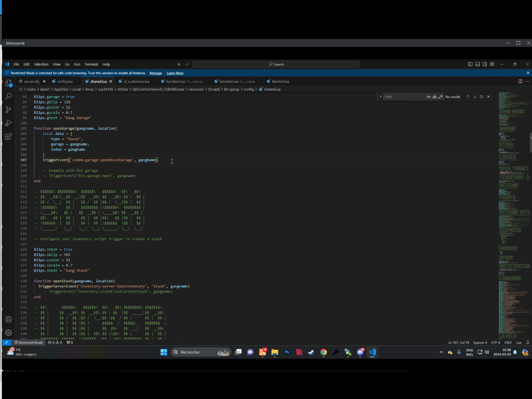Image resolution: width=532 pixels, height=399 pixels.
Task: Switch to the itemlist.lua tab
Action: pos(280,81)
